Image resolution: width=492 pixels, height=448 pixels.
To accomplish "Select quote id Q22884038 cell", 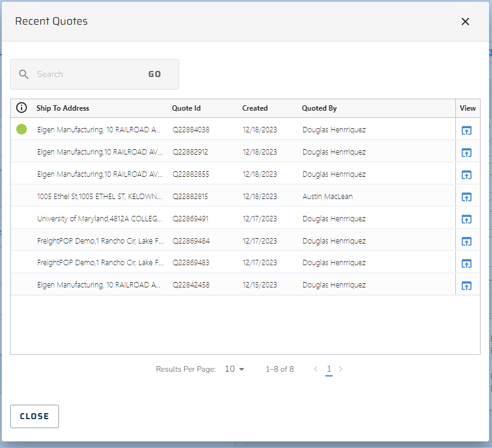I will [x=191, y=129].
